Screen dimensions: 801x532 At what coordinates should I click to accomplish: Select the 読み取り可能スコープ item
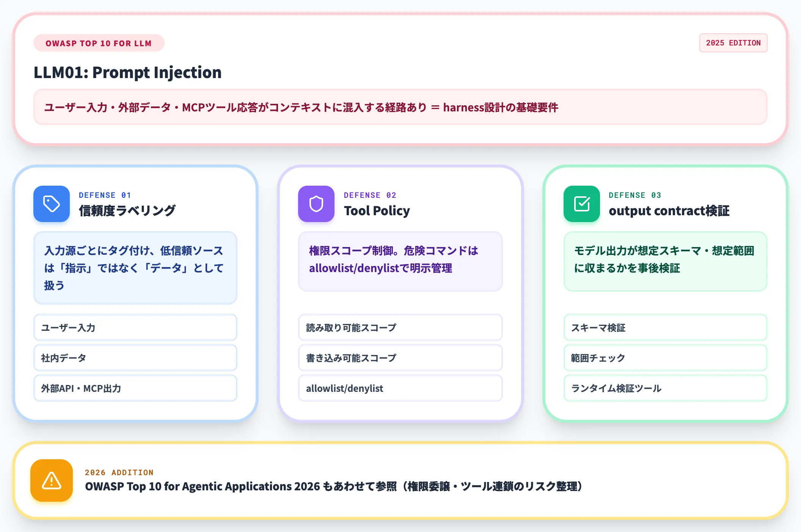point(400,327)
